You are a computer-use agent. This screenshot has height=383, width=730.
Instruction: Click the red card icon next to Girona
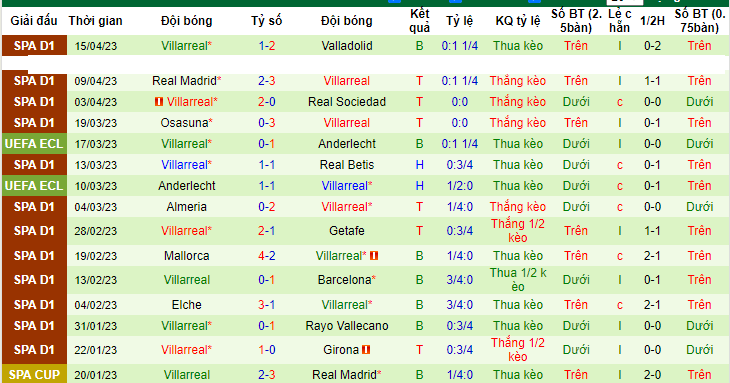(366, 349)
